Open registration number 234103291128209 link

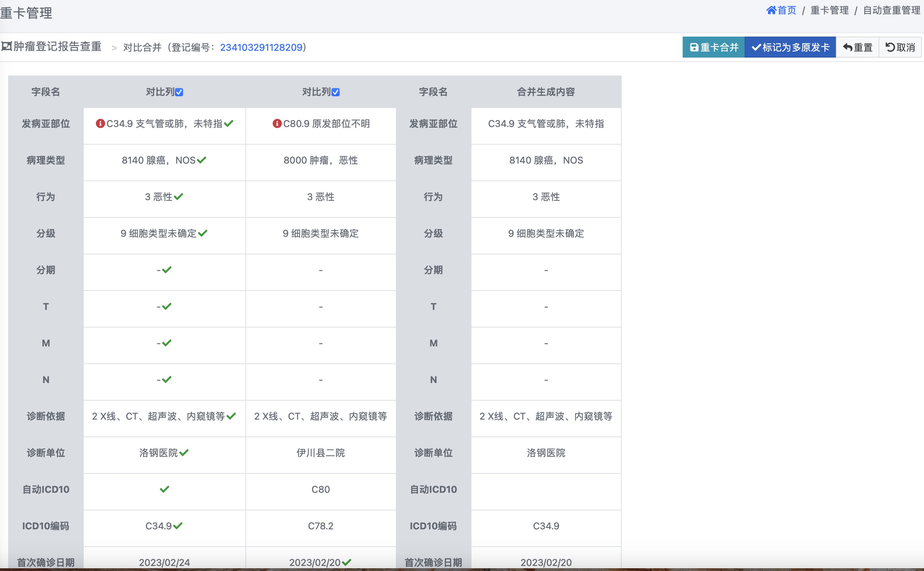(x=261, y=47)
